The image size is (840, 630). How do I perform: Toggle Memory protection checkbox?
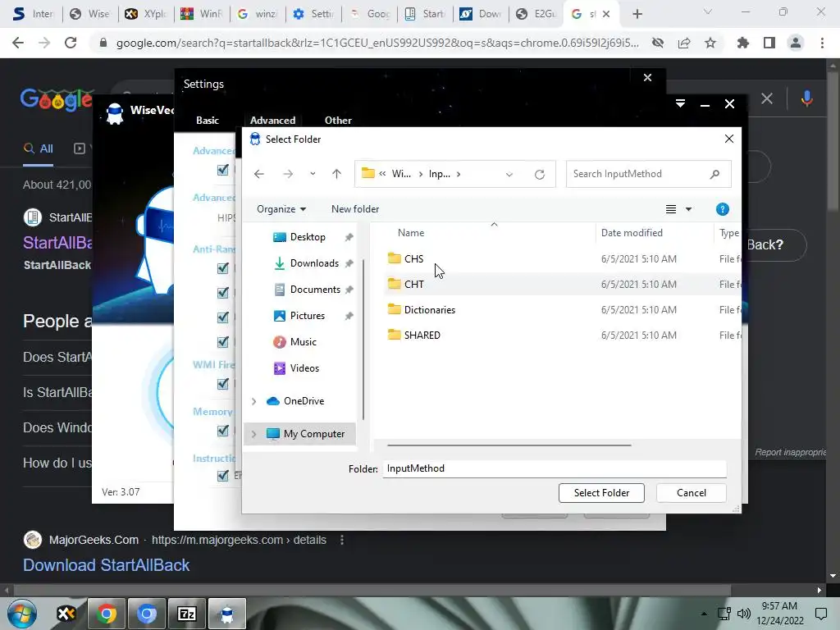(x=223, y=431)
